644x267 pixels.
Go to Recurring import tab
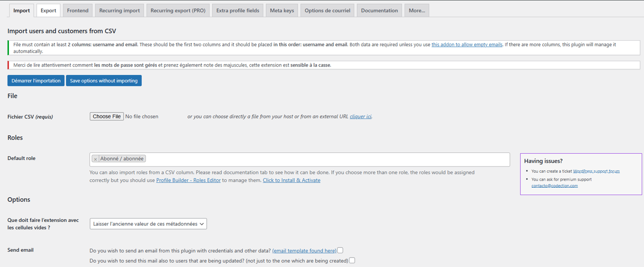pyautogui.click(x=119, y=10)
